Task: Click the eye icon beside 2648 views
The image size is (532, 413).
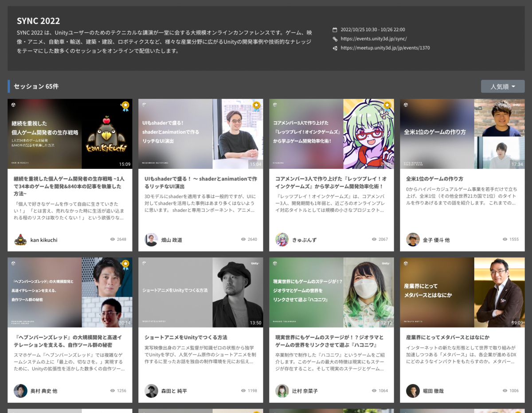Action: [x=113, y=239]
